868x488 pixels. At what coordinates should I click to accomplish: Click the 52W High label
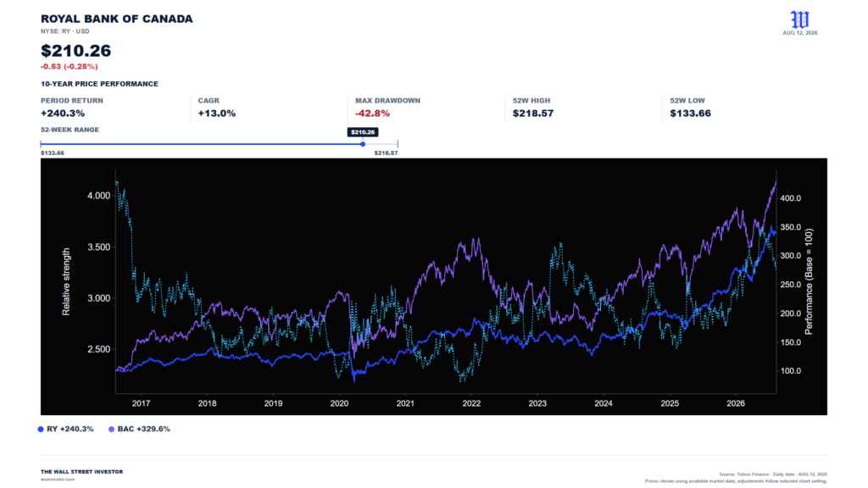coord(531,101)
